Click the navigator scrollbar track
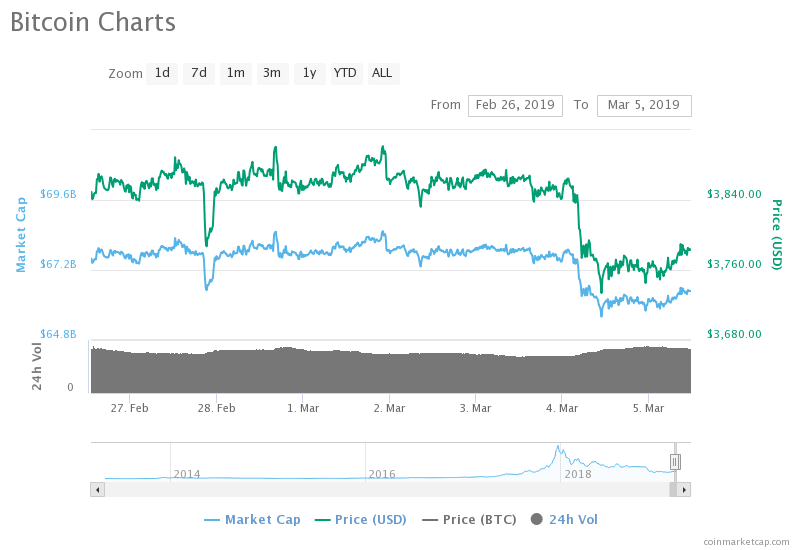This screenshot has width=800, height=550. [x=380, y=489]
